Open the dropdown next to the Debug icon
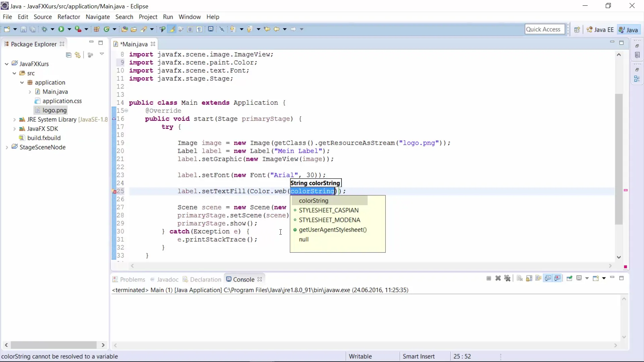644x362 pixels. [x=52, y=29]
